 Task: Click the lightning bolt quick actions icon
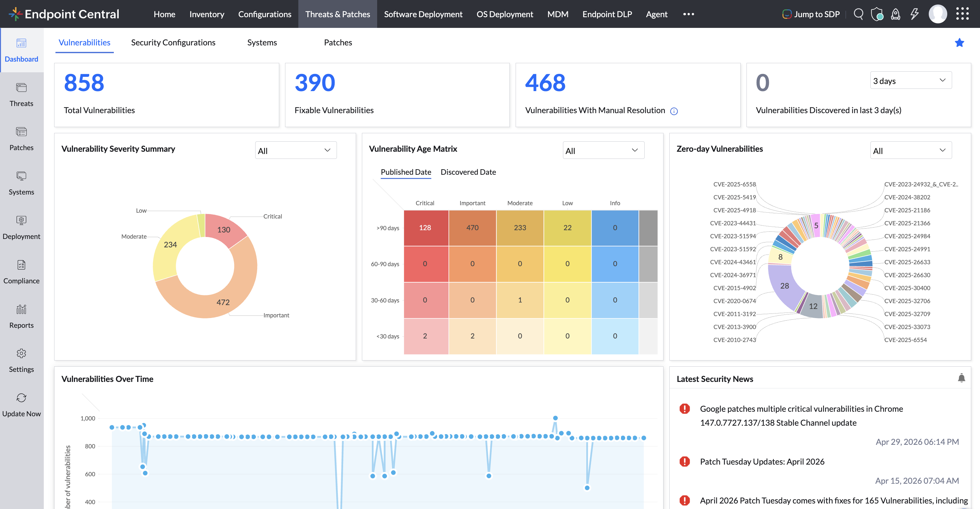point(914,14)
